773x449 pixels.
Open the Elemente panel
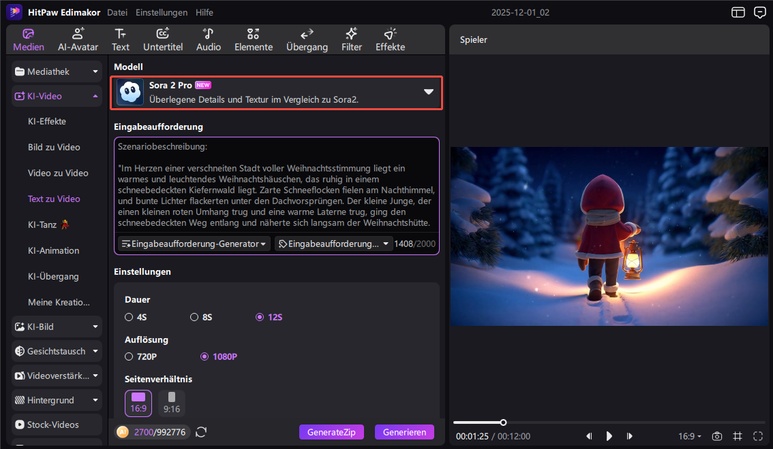coord(253,39)
